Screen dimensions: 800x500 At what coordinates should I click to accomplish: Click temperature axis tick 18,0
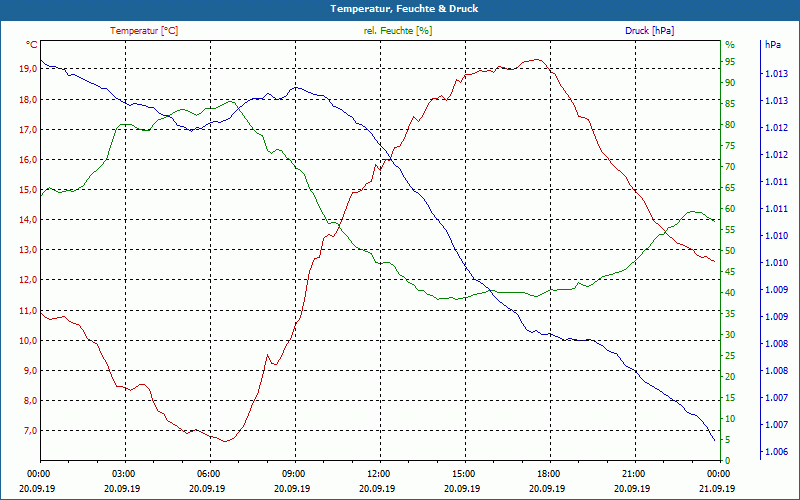click(28, 99)
